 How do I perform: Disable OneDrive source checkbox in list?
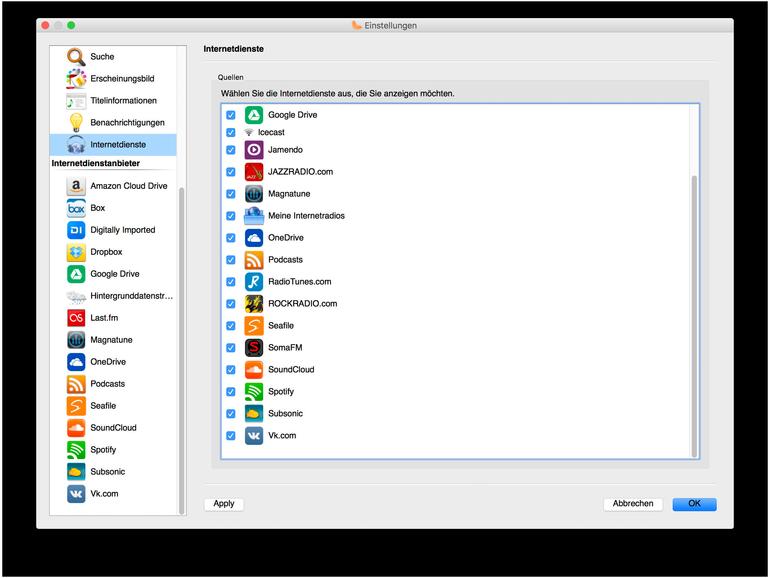click(x=231, y=238)
